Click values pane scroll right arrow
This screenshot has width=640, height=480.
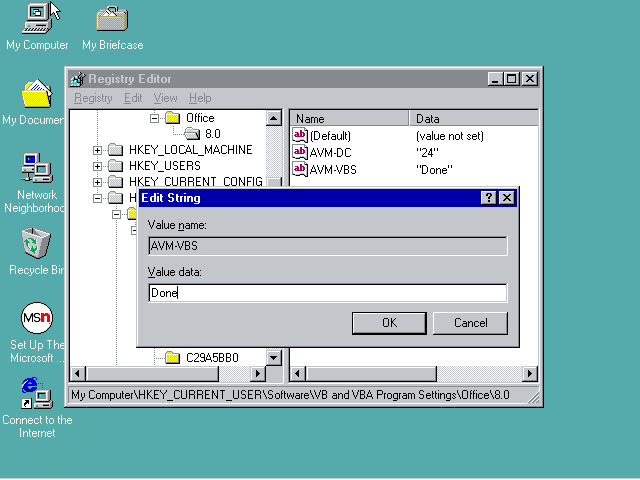click(x=530, y=373)
